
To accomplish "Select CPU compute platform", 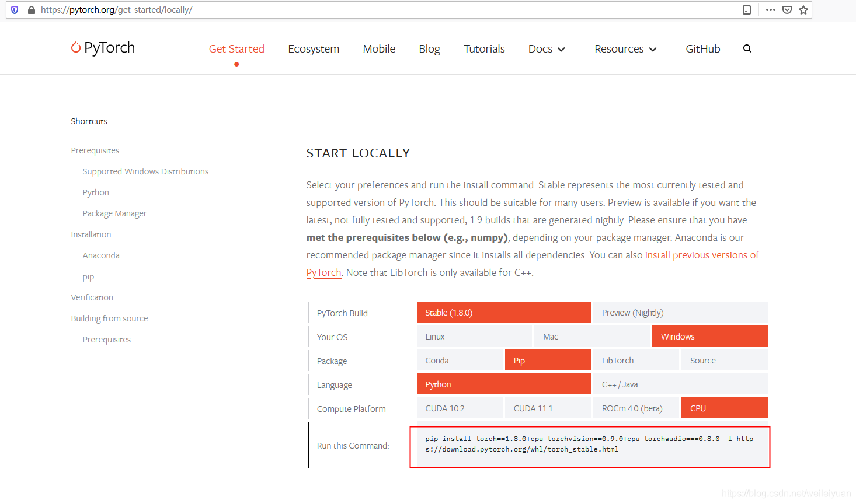I will point(725,408).
